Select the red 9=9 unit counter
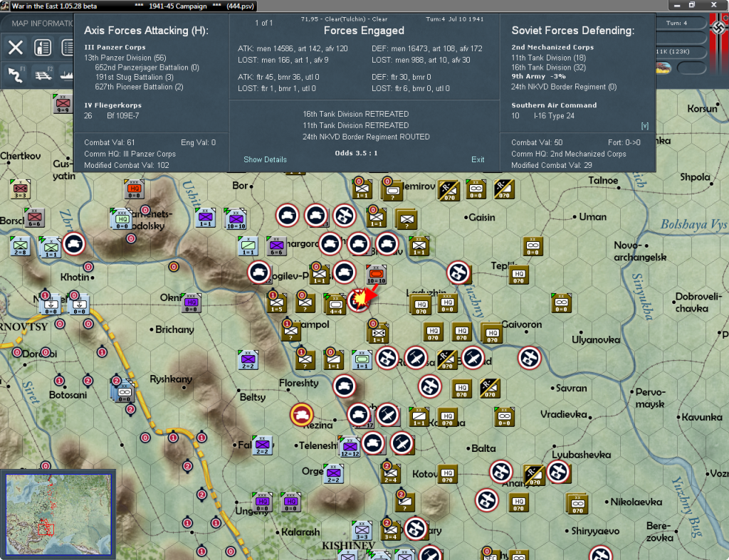729x560 pixels. click(63, 104)
